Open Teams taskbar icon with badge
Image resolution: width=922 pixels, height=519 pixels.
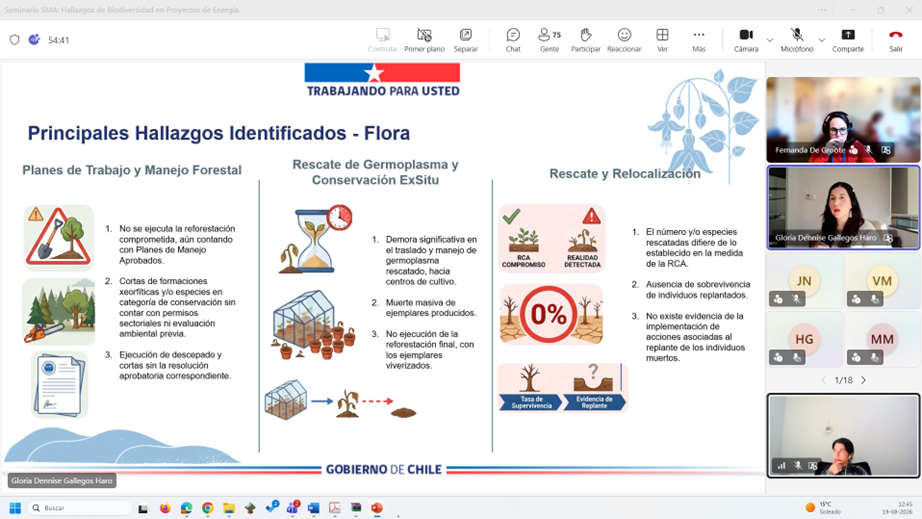coord(292,507)
